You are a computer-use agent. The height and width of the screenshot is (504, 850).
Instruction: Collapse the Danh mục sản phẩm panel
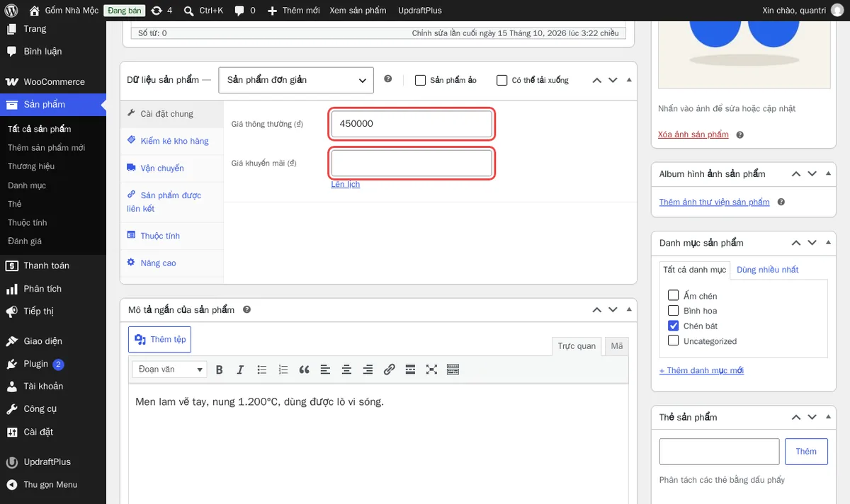point(828,243)
